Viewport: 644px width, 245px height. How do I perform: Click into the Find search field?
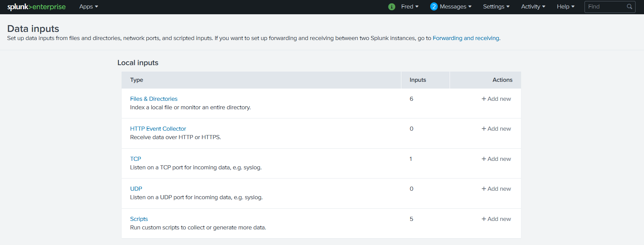[x=606, y=7]
